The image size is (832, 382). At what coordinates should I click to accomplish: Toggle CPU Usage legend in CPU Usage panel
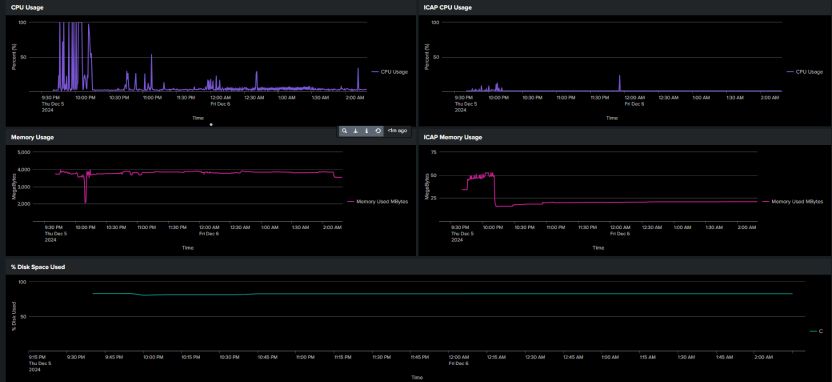pyautogui.click(x=389, y=72)
